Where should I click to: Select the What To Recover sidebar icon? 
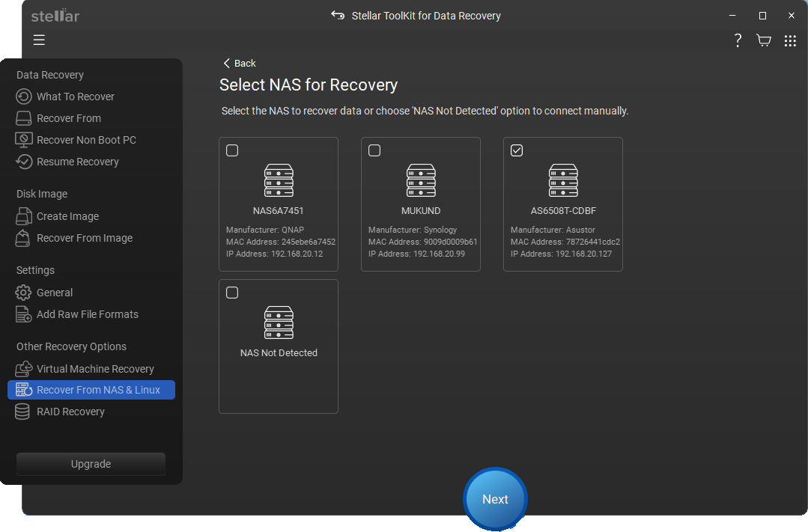[x=23, y=97]
